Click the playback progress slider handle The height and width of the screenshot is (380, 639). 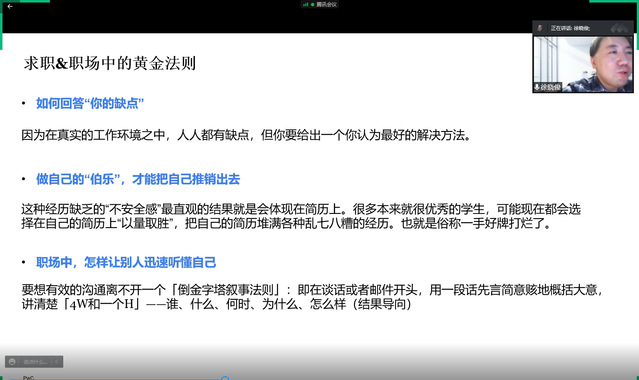coord(225,379)
